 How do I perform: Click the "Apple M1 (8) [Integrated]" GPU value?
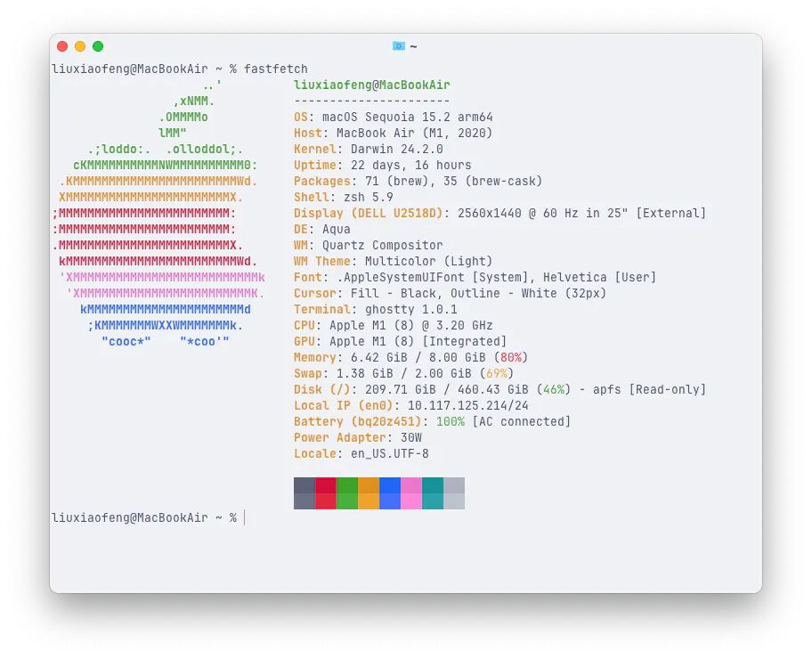(418, 342)
